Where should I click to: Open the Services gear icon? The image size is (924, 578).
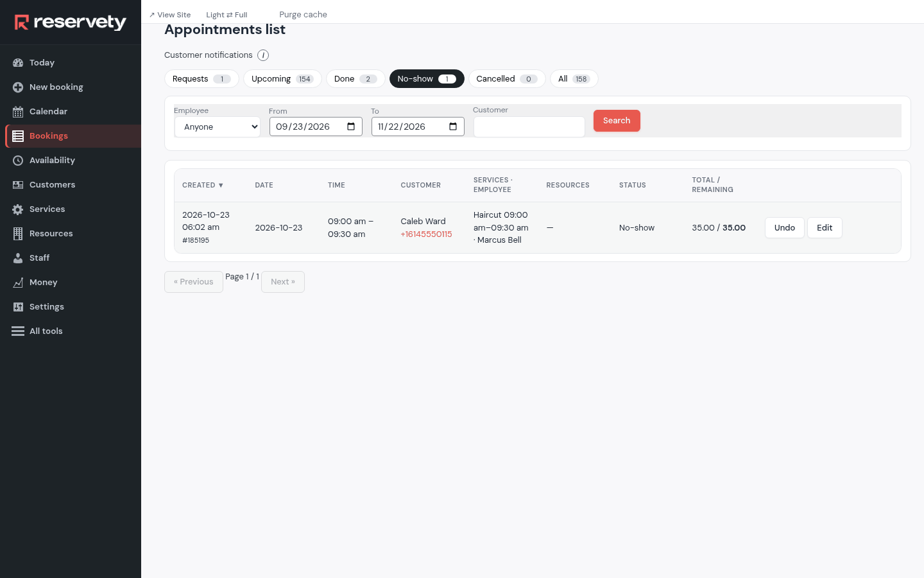18,209
